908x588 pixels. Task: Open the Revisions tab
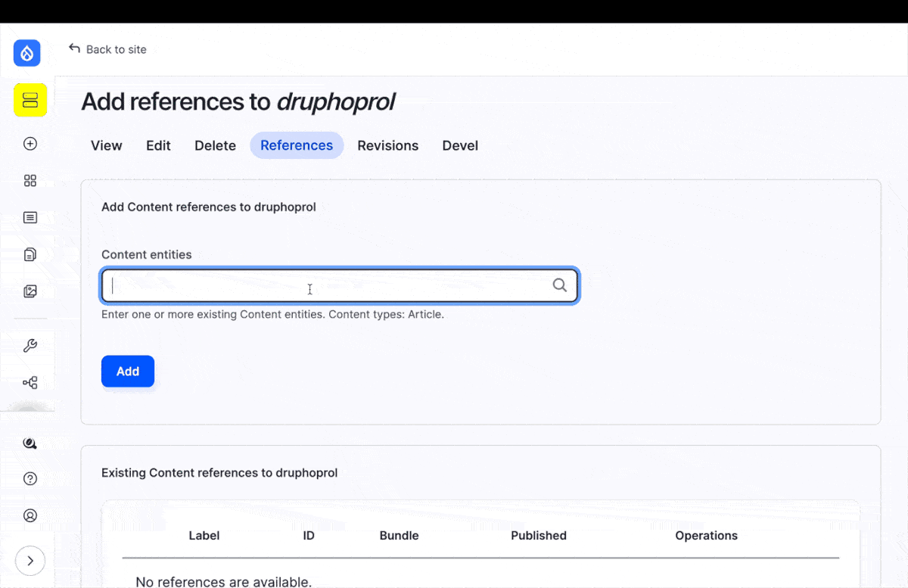(x=388, y=145)
